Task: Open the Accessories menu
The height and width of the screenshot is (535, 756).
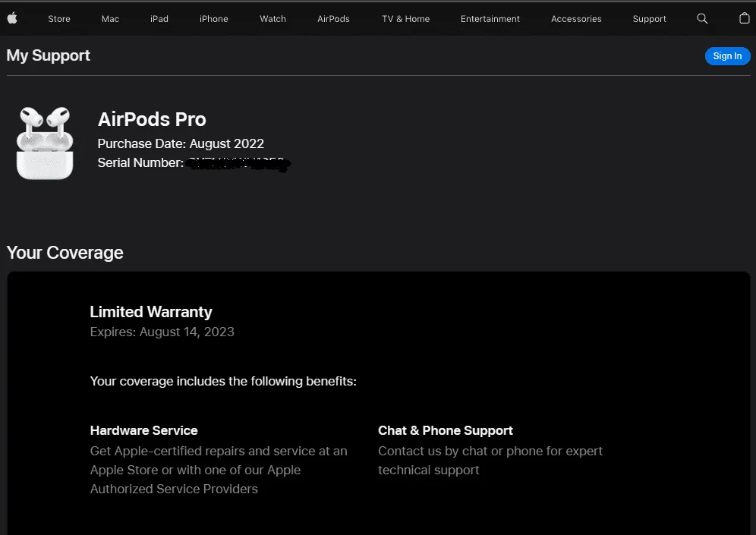Action: (576, 19)
